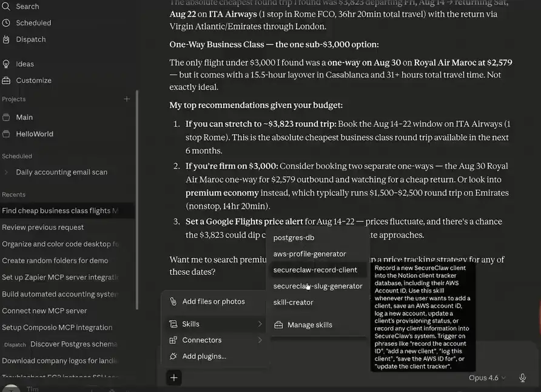Click the Recents section header

tap(14, 195)
